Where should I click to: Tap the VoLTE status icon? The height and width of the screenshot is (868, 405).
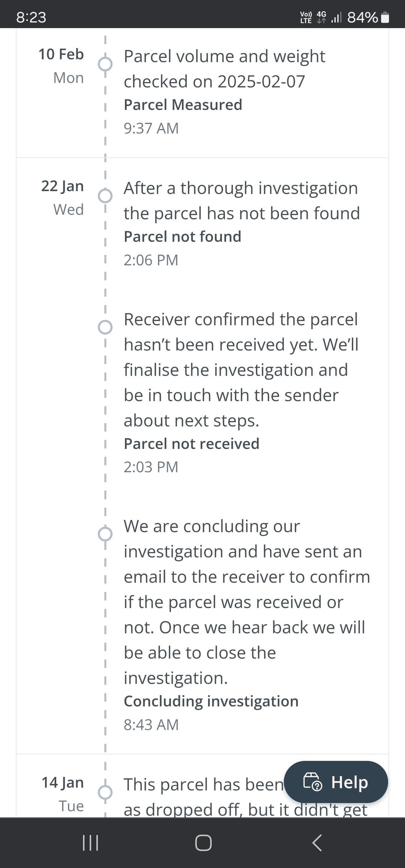(x=306, y=17)
